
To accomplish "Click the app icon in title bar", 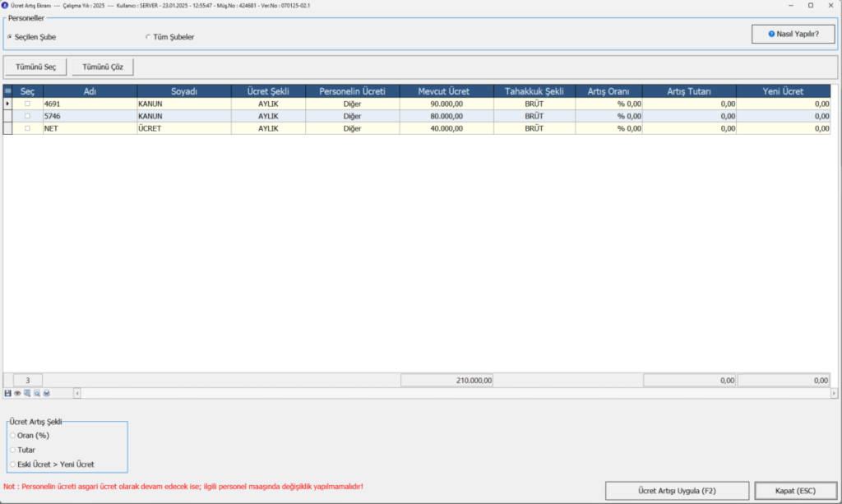I will click(5, 6).
